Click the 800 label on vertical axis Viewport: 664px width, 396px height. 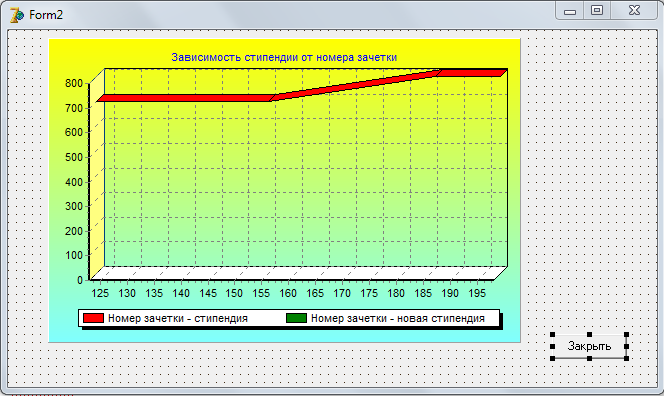pos(74,83)
